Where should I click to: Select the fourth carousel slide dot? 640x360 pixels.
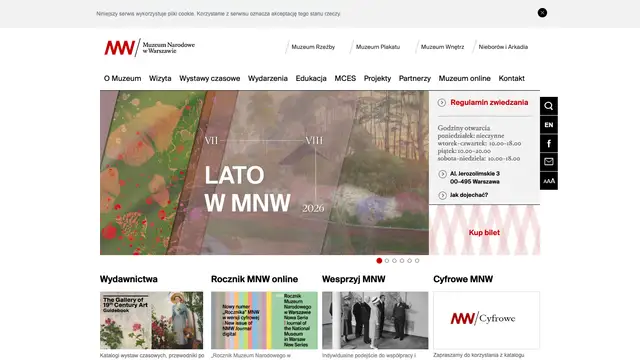tap(402, 261)
